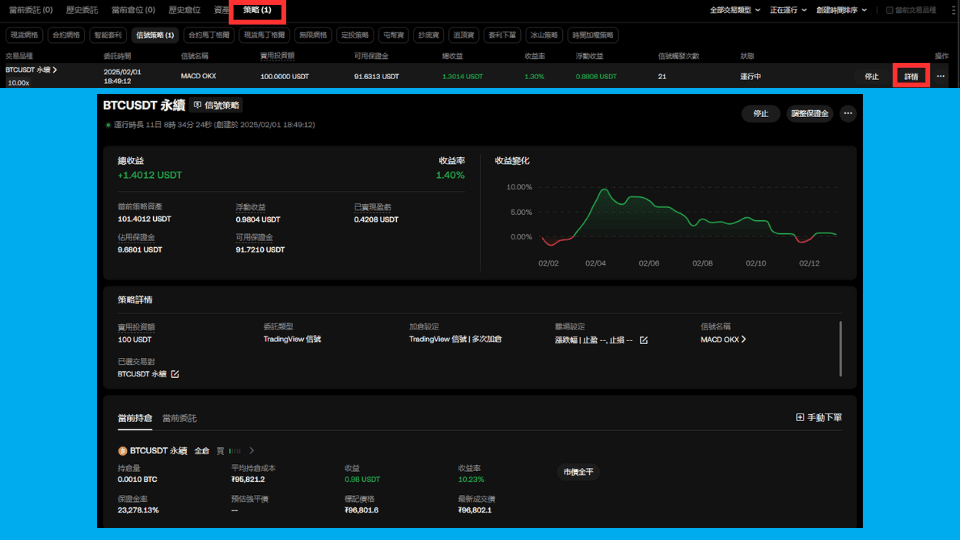960x540 pixels.
Task: Expand the position chevron after leverage bars
Action: [252, 451]
